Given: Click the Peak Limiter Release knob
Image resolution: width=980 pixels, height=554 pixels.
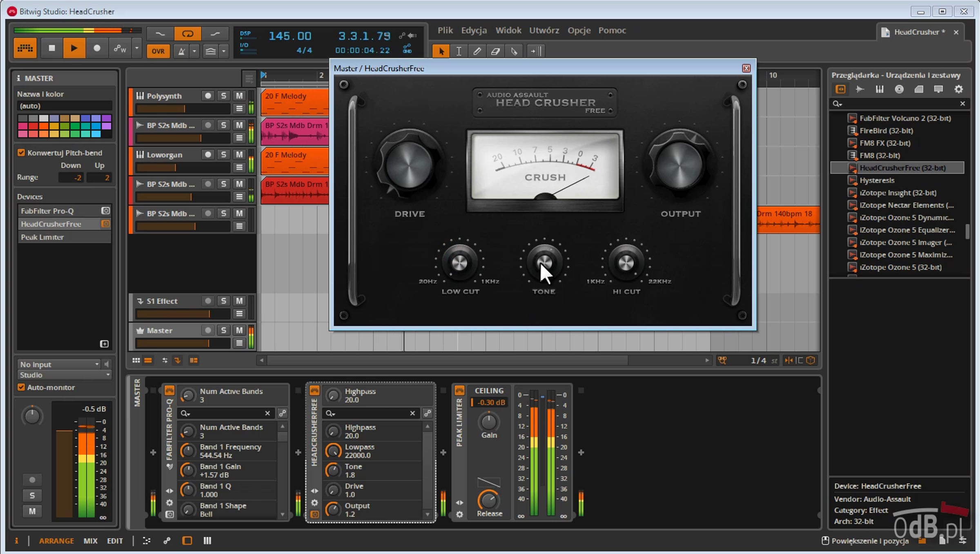Looking at the screenshot, I should 488,500.
